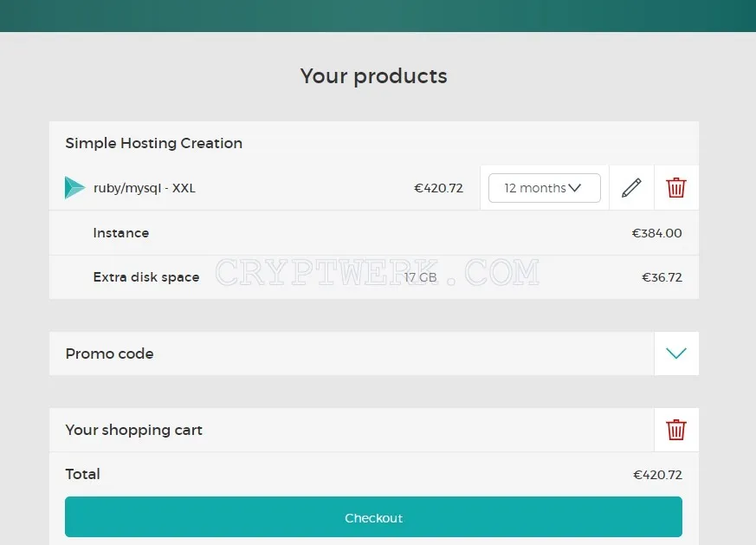756x545 pixels.
Task: Click the Checkout button
Action: point(373,516)
